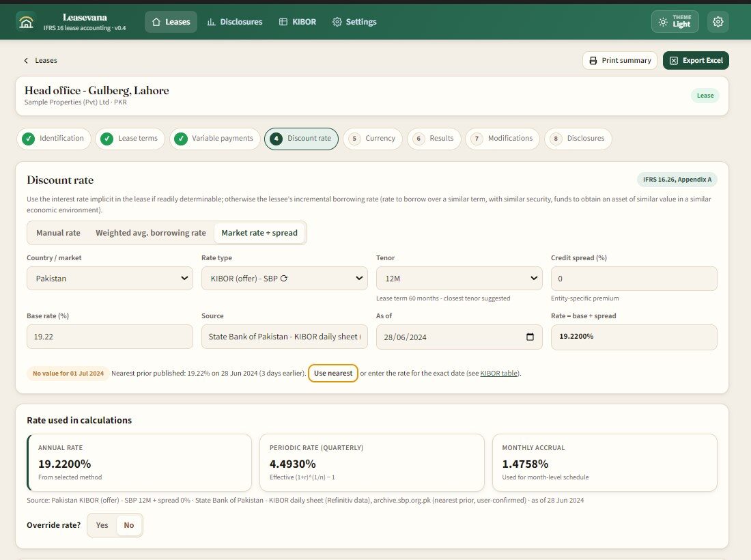Screen dimensions: 751x560
Task: Open the Lease terms step
Action: coord(130,139)
